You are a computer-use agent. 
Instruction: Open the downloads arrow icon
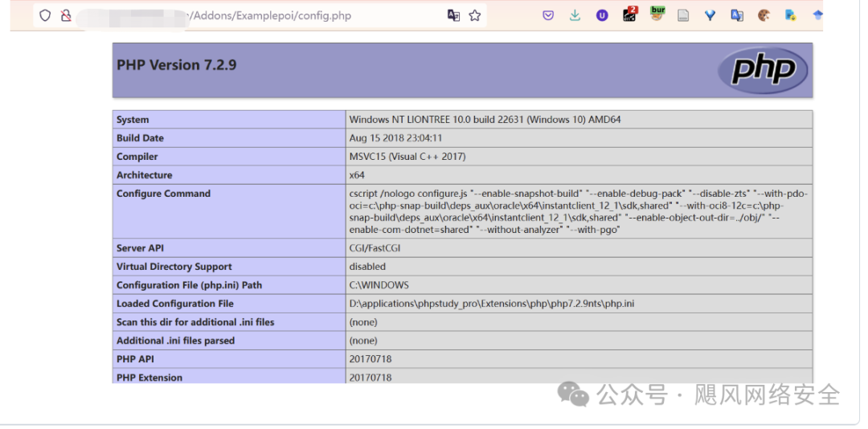point(575,15)
